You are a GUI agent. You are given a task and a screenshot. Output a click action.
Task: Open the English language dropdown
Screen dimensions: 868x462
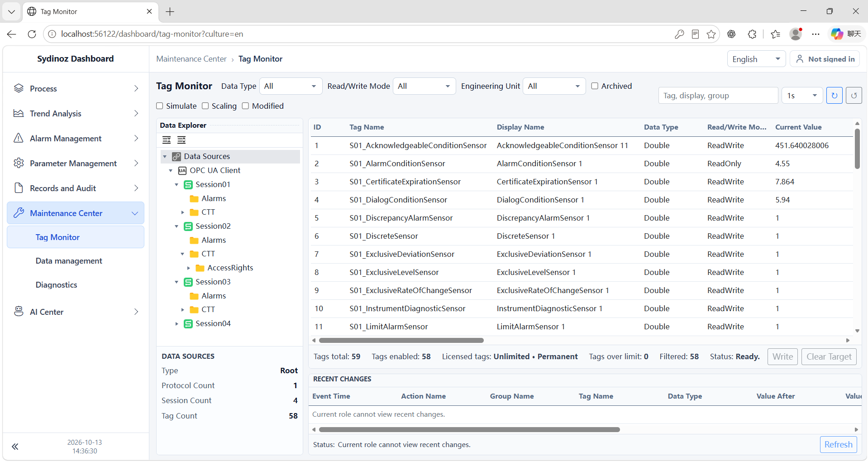pyautogui.click(x=756, y=59)
